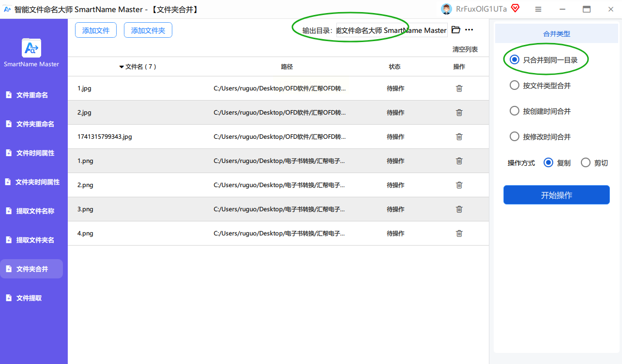The height and width of the screenshot is (364, 622).
Task: Click the SmartName Master logo icon
Action: coord(31,48)
